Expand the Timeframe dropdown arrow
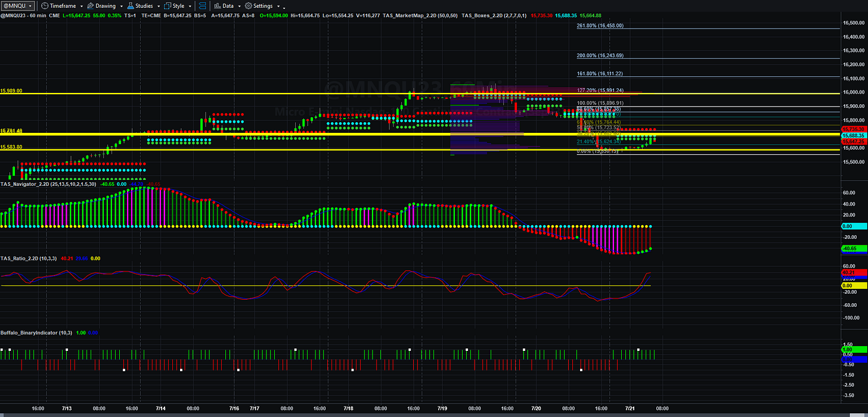 [82, 6]
